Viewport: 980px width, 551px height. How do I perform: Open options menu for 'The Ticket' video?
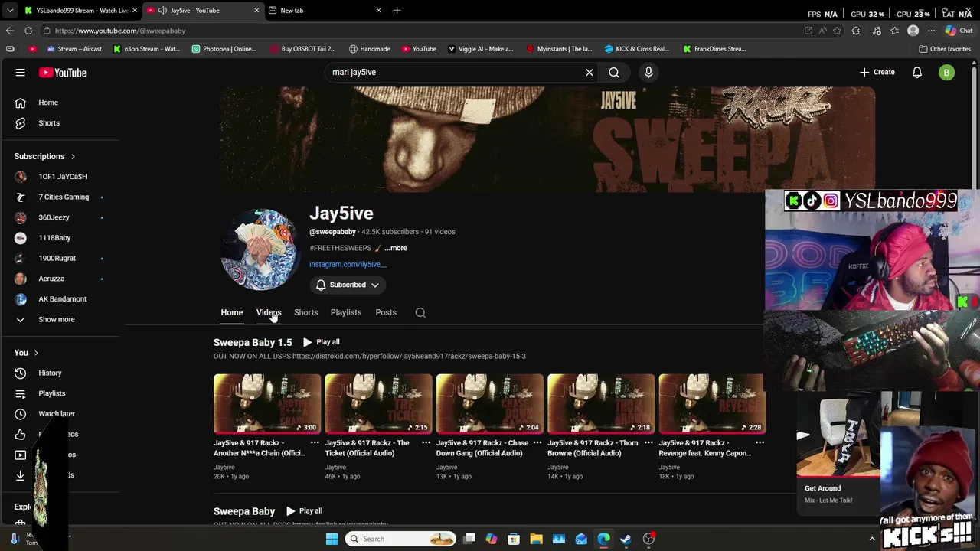426,443
